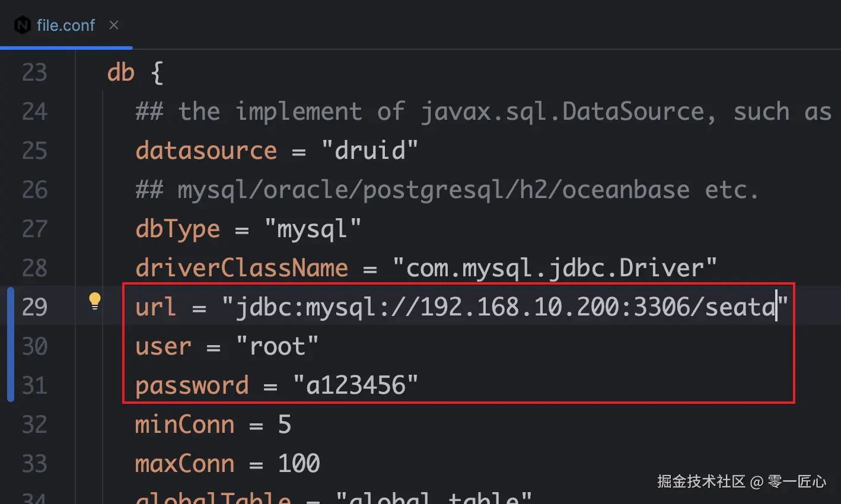Click line number 32 in the gutter
The height and width of the screenshot is (504, 841).
[x=34, y=425]
